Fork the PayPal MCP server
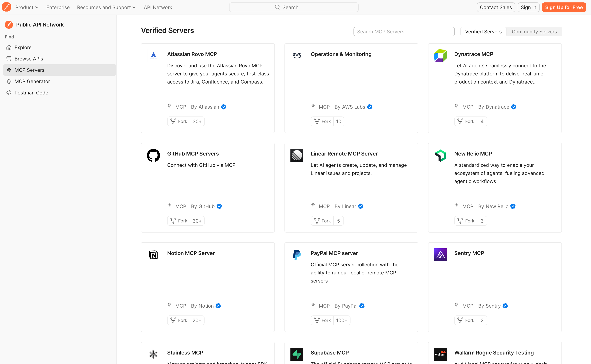Screen dimensions: 591x364 click(x=322, y=320)
